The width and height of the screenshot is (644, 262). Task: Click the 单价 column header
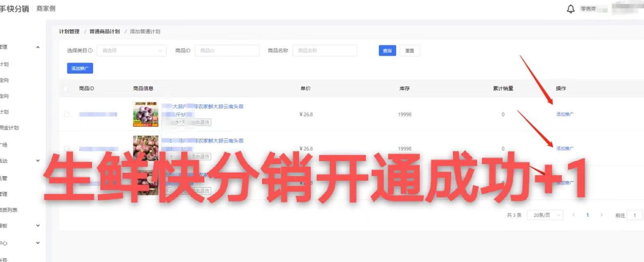[305, 88]
